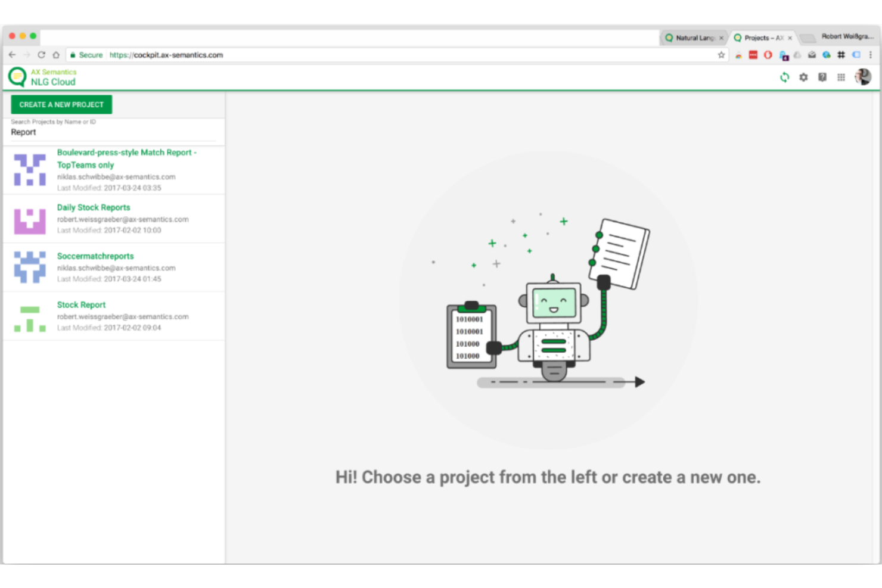
Task: Open the Soccermatchreports project
Action: [x=95, y=256]
